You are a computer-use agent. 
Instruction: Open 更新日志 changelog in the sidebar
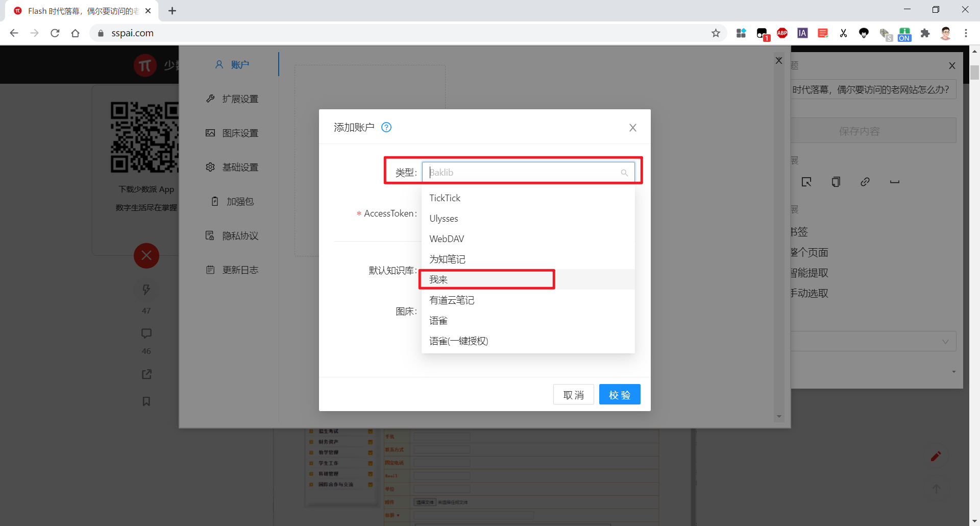pos(239,270)
